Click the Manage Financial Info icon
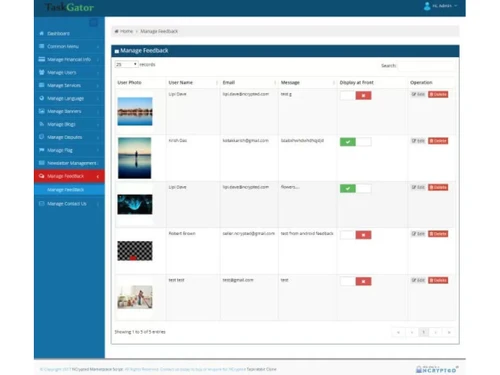 point(42,59)
